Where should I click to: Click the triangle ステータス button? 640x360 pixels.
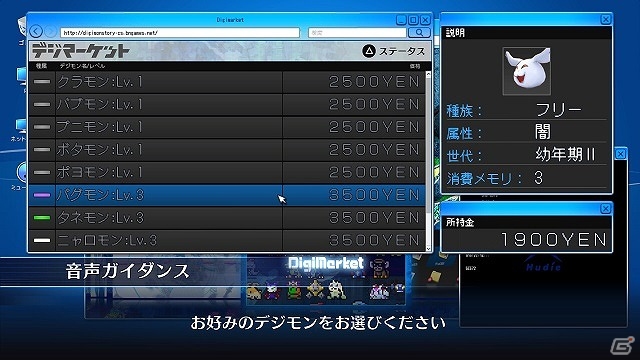(x=393, y=51)
